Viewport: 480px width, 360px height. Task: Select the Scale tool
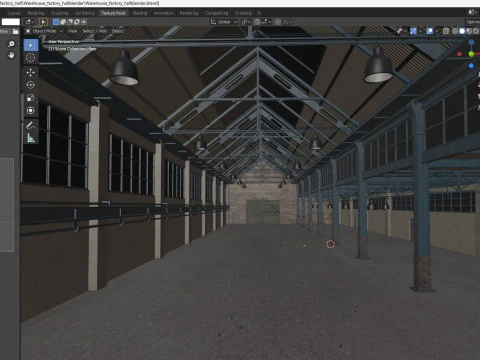(x=30, y=98)
